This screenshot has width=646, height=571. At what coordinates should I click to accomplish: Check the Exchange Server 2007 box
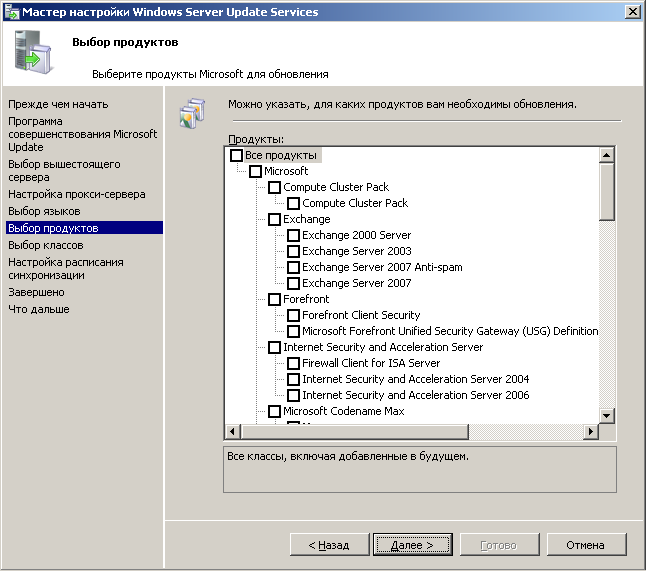point(293,283)
